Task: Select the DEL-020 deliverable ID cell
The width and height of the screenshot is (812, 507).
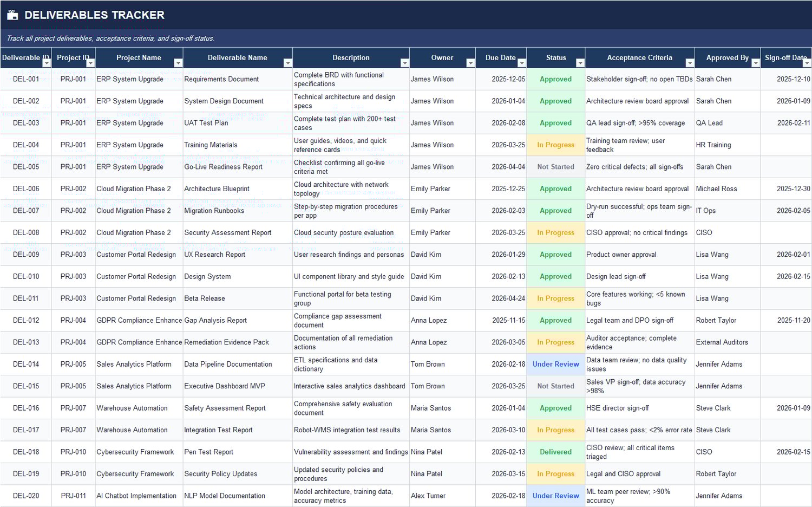Action: click(26, 496)
